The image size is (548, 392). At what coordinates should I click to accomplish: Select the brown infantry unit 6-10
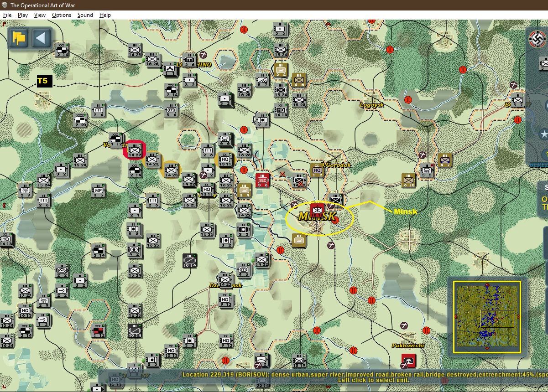tap(409, 180)
